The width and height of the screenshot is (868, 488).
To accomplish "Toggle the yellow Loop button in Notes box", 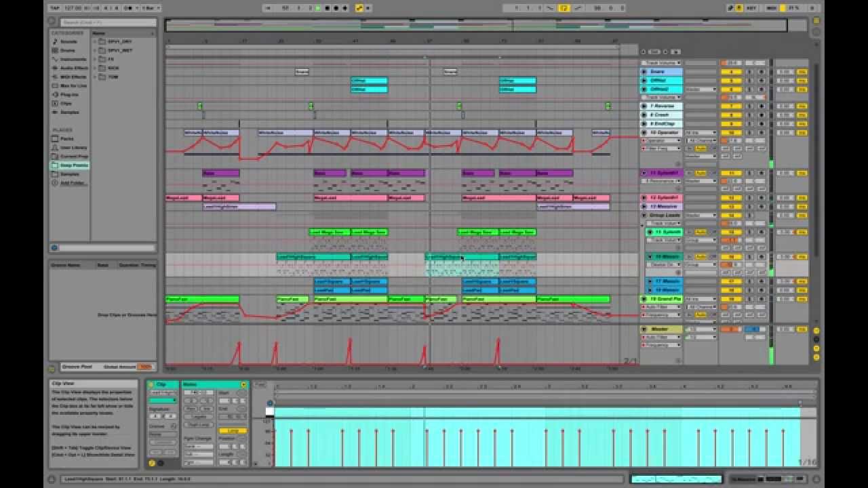I will (233, 430).
